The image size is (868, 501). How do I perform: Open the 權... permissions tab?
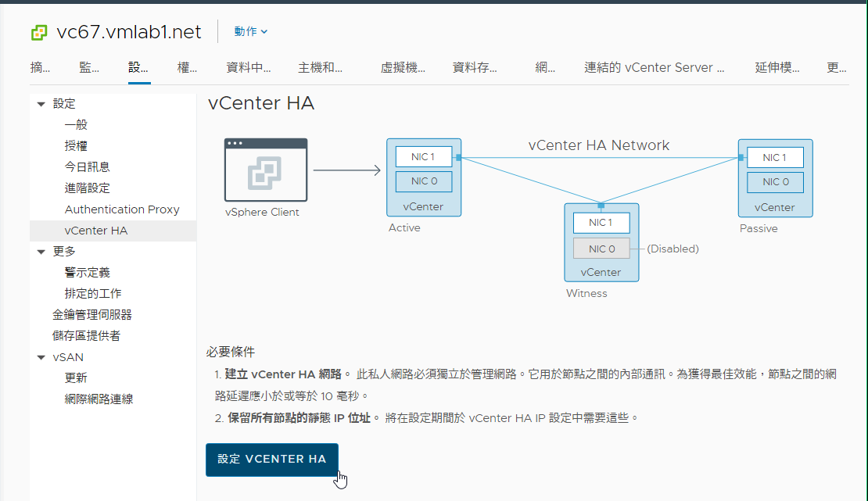tap(187, 67)
